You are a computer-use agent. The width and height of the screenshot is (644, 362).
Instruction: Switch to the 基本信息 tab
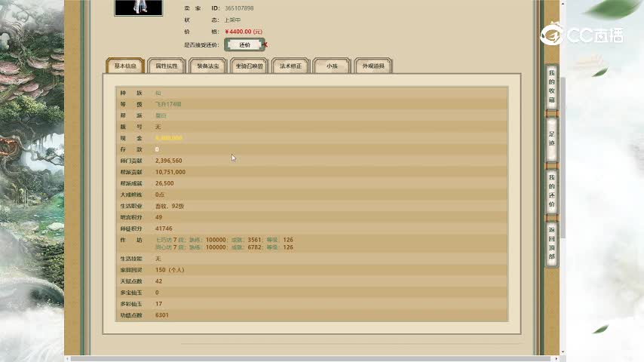pyautogui.click(x=125, y=66)
